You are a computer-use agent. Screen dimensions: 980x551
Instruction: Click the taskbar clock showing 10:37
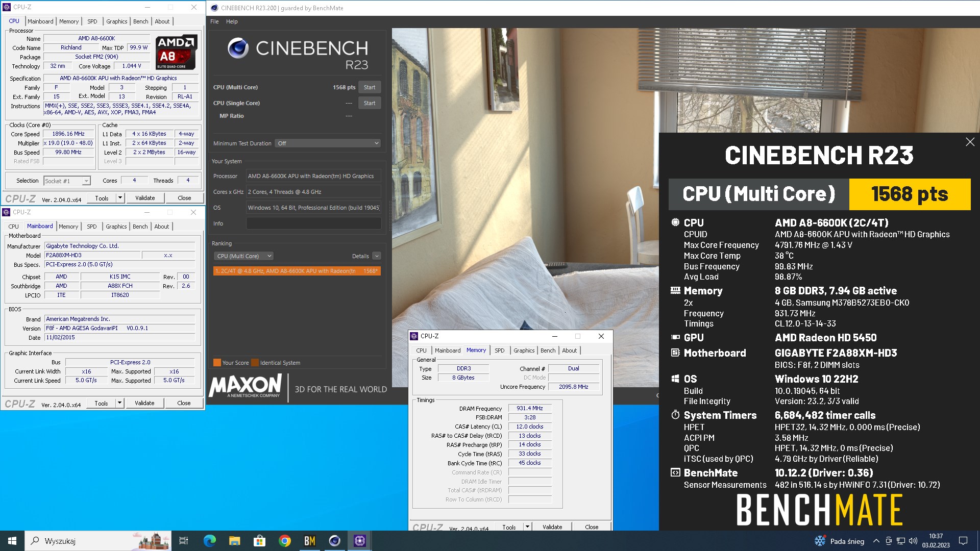click(x=936, y=541)
